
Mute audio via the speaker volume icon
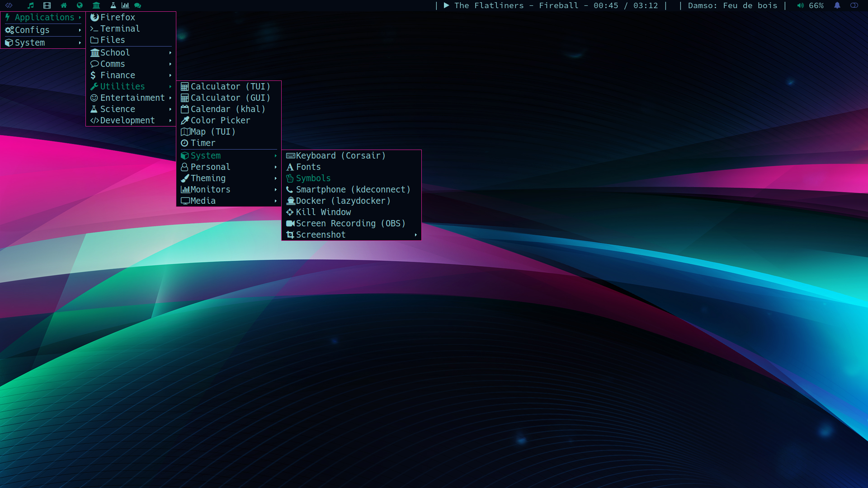(800, 5)
